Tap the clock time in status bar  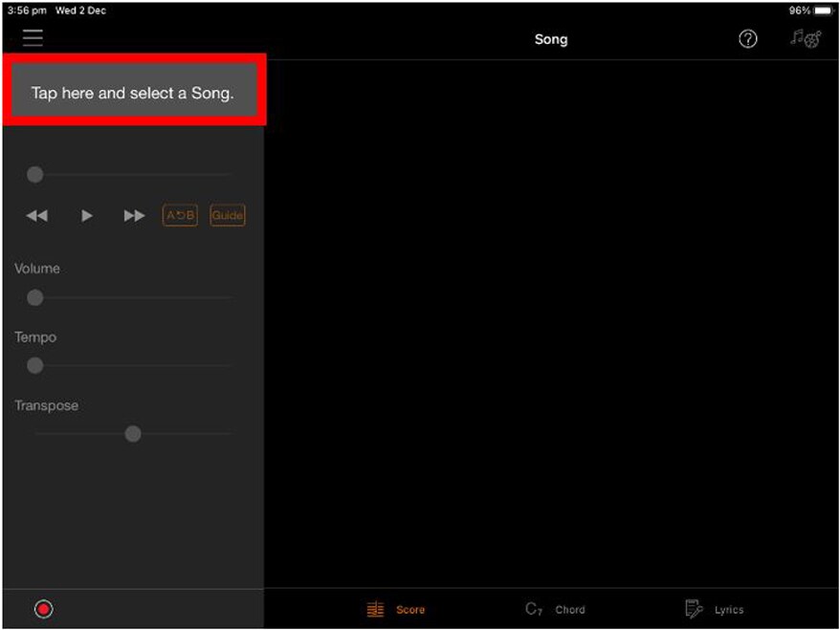(26, 11)
